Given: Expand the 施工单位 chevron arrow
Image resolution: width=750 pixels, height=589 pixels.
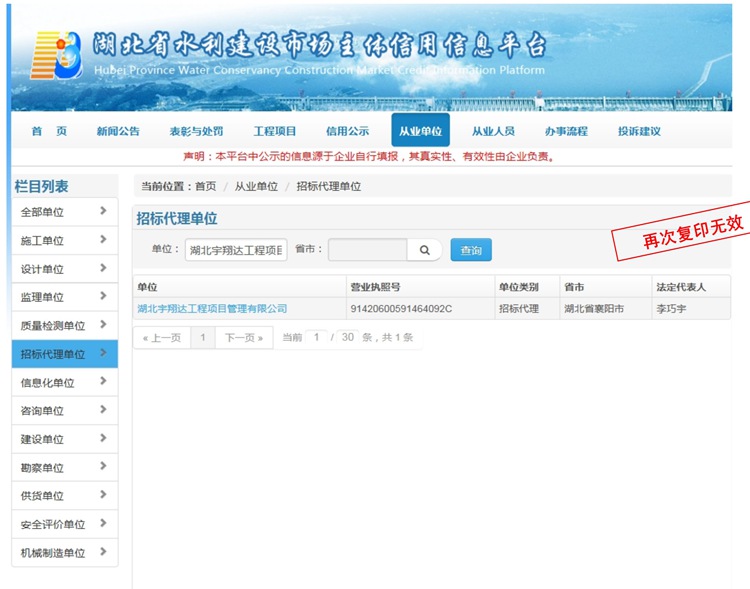Looking at the screenshot, I should click(x=103, y=239).
